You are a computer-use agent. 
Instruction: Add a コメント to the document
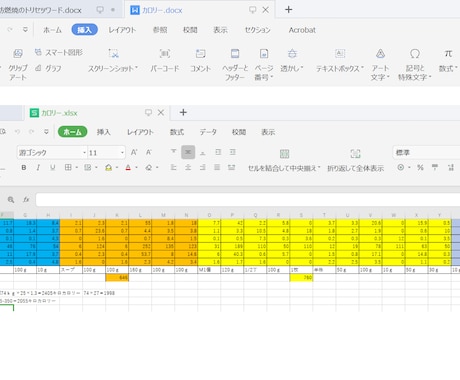click(x=200, y=53)
